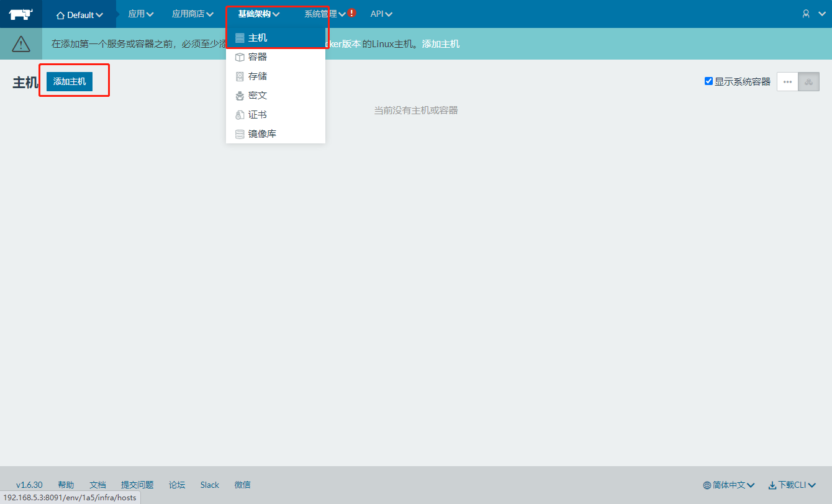
Task: Click the v1.6.30 version label in the footer
Action: [x=29, y=485]
